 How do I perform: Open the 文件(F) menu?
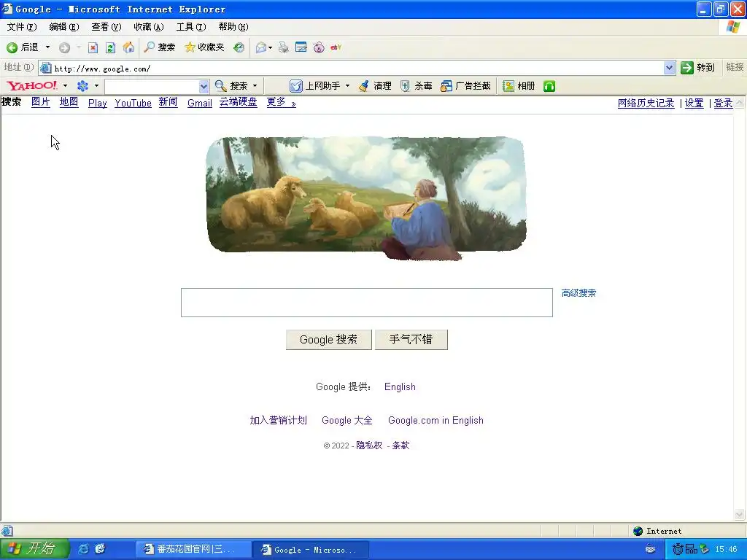coord(21,27)
